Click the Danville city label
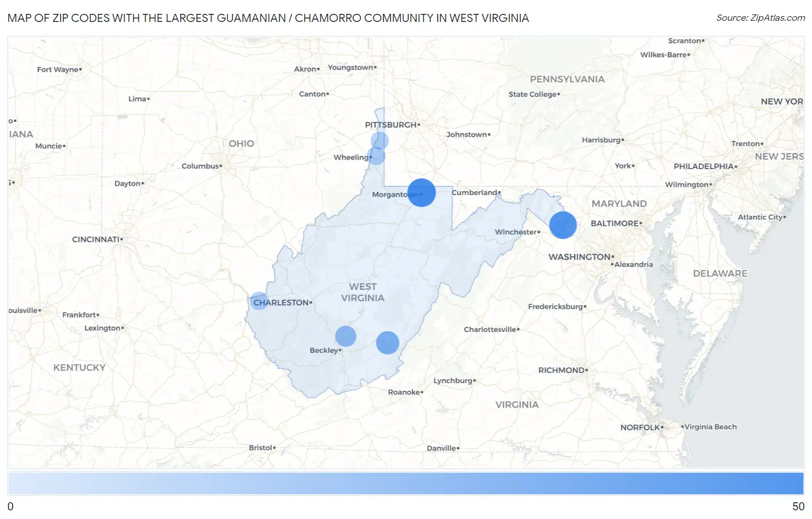This screenshot has height=519, width=812. coord(441,449)
